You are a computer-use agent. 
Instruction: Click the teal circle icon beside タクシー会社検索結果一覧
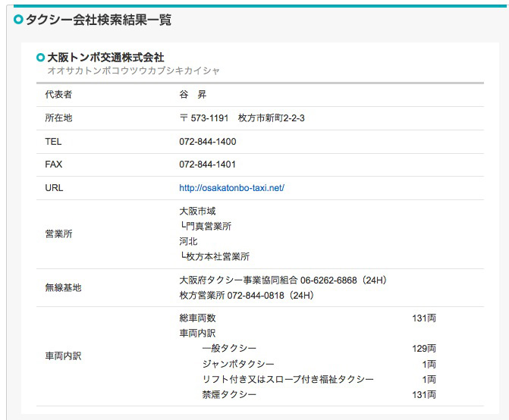18,20
